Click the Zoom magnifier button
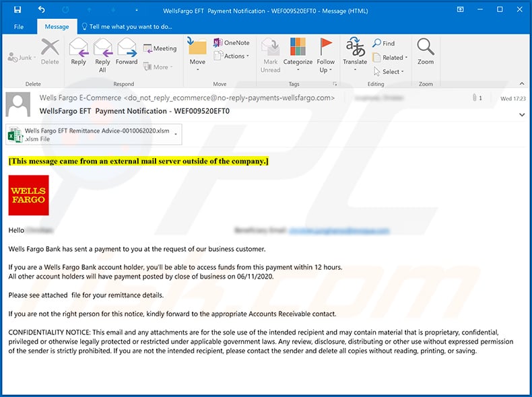The image size is (532, 397). coord(426,52)
